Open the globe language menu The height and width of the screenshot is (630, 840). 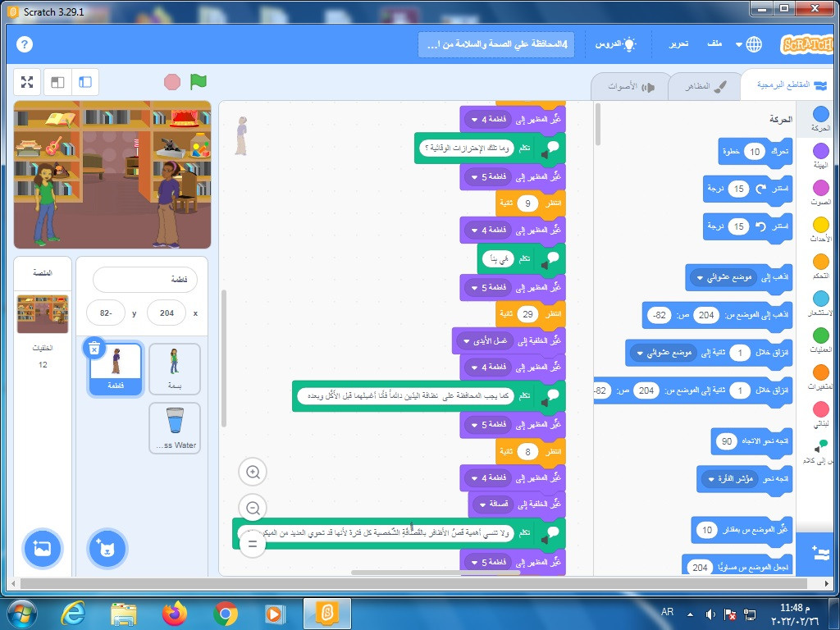coord(754,44)
